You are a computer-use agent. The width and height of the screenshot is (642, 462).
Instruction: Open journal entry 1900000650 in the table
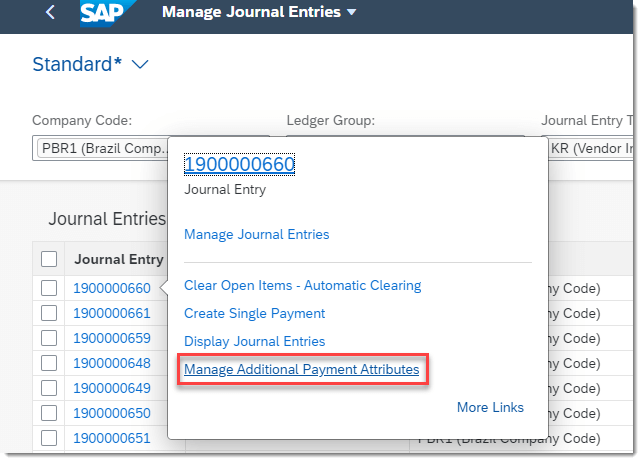coord(112,413)
